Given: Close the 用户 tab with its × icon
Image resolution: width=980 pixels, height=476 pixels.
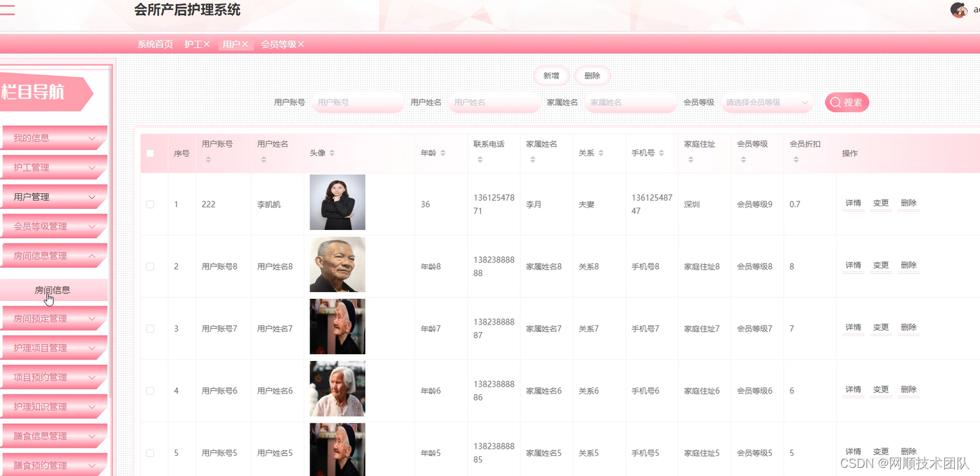Looking at the screenshot, I should [x=245, y=43].
